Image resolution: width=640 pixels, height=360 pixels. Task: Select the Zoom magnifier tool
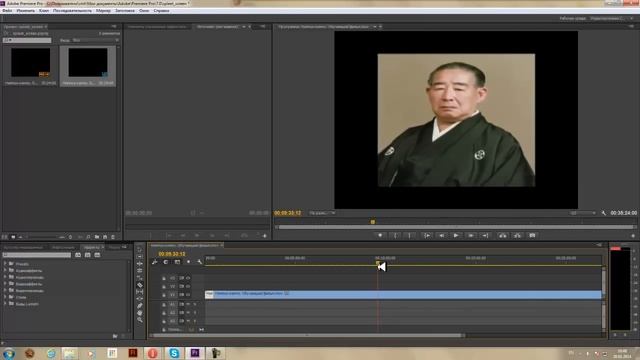(140, 320)
